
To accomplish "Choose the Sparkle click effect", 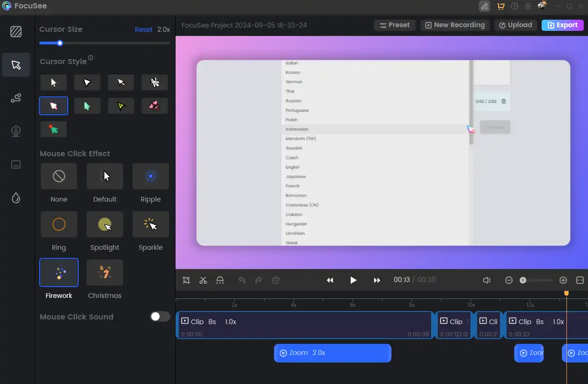I will tap(151, 225).
